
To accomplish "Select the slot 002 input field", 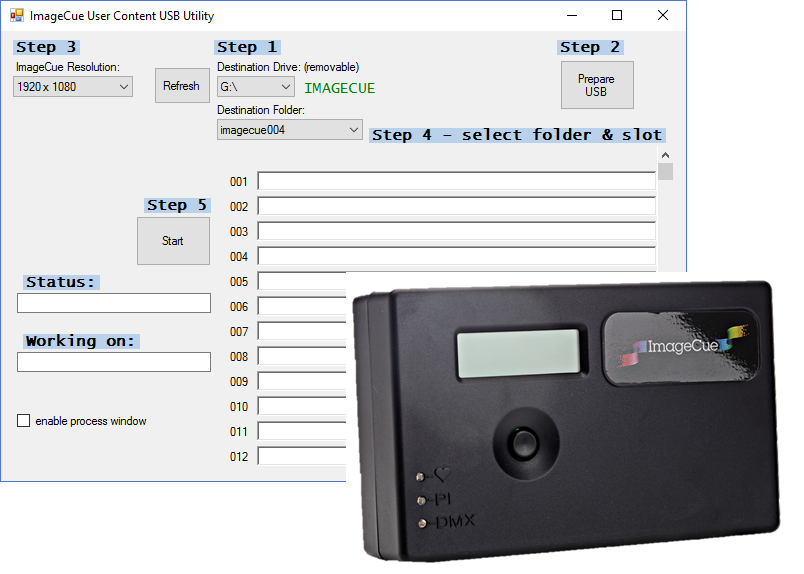I will click(456, 206).
